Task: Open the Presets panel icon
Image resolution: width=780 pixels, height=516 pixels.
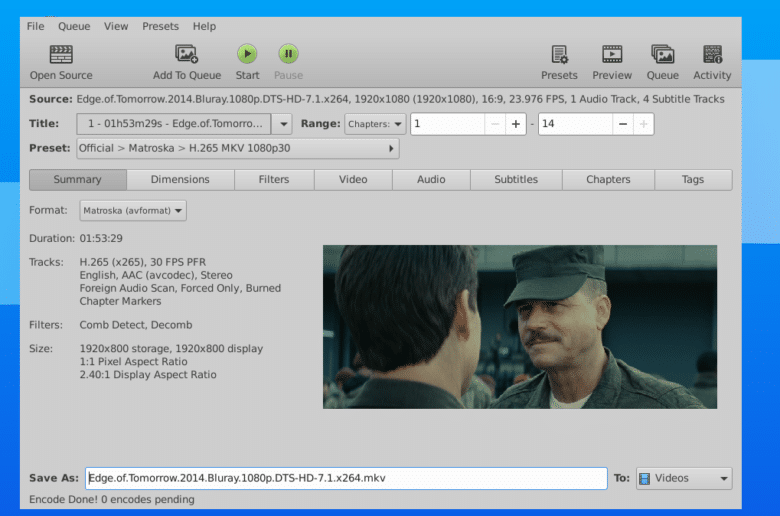Action: (x=559, y=54)
